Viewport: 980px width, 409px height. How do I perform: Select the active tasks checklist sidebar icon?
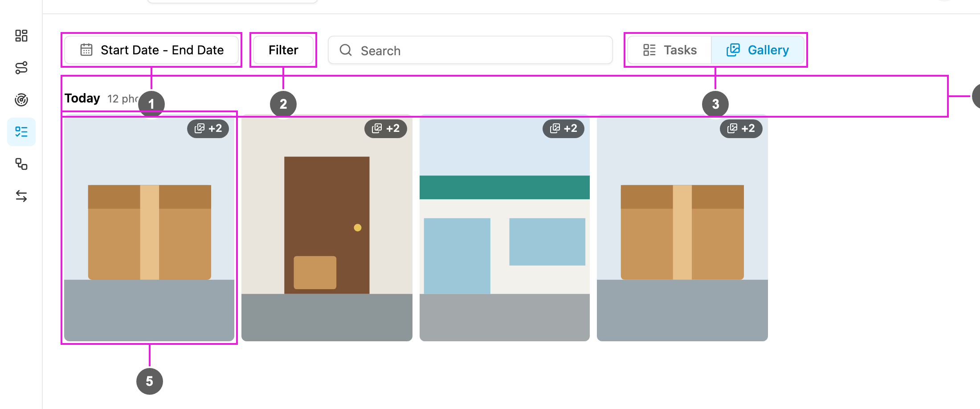pyautogui.click(x=21, y=132)
